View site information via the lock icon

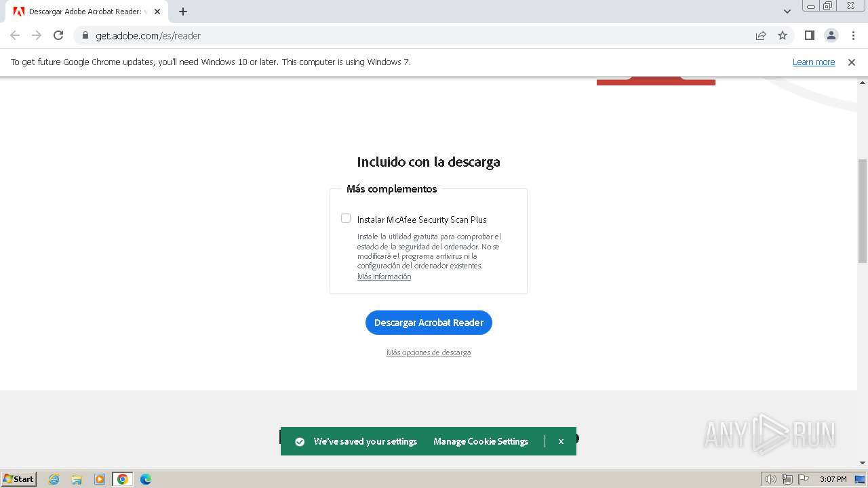pos(85,35)
